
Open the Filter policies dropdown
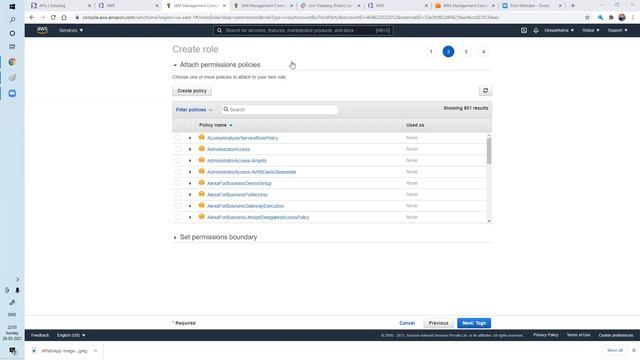[194, 110]
